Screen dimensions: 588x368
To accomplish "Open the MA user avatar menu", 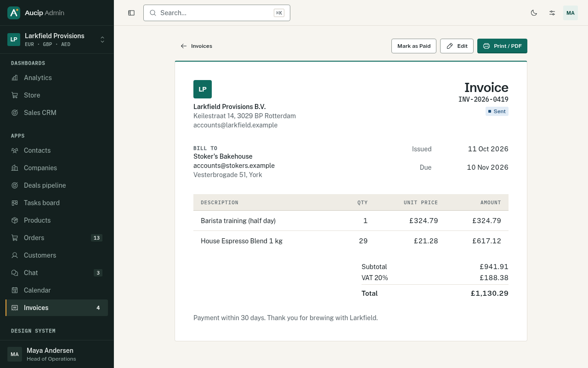I will click(x=571, y=13).
